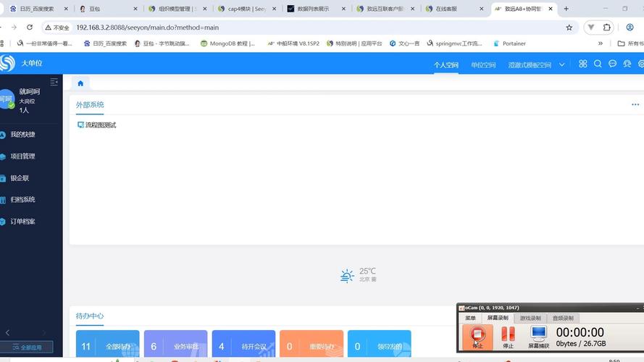Select the 外部系统 section tab

(x=90, y=105)
